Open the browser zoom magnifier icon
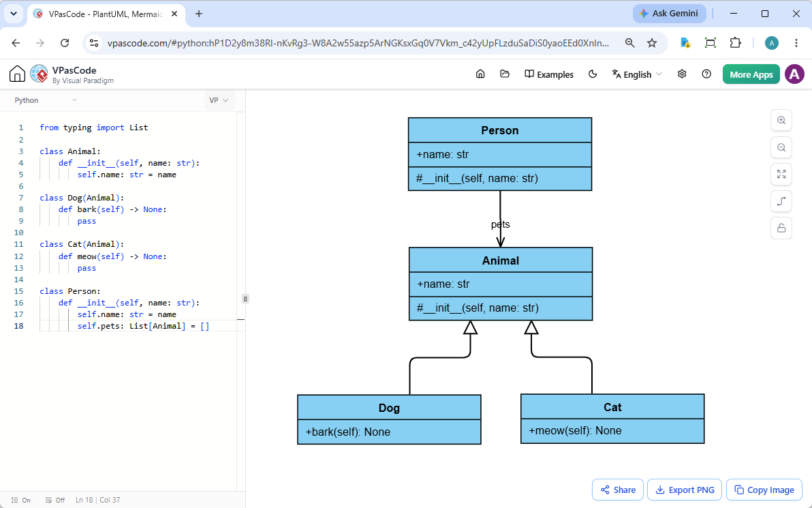The image size is (812, 508). tap(629, 43)
